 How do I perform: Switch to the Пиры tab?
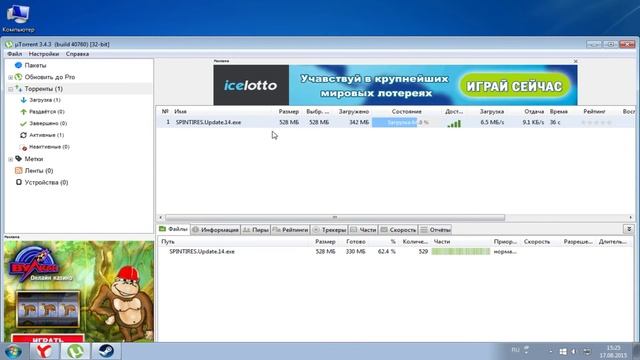[x=256, y=230]
